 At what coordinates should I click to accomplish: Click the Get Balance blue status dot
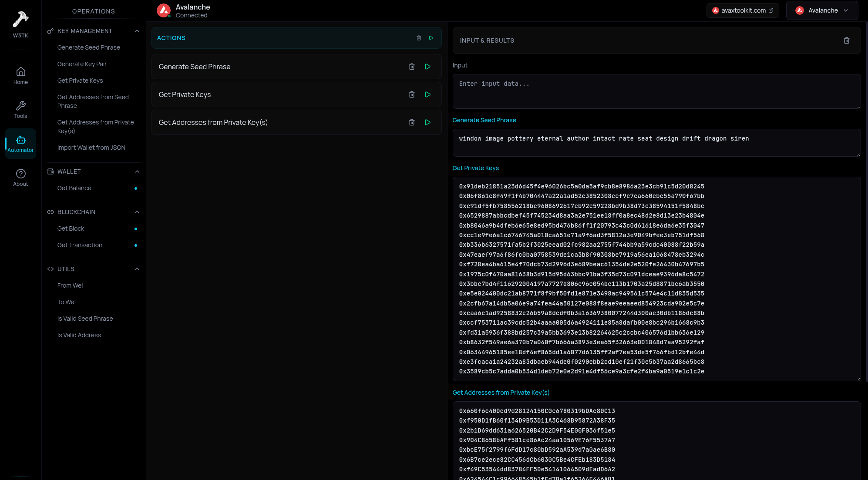[136, 188]
